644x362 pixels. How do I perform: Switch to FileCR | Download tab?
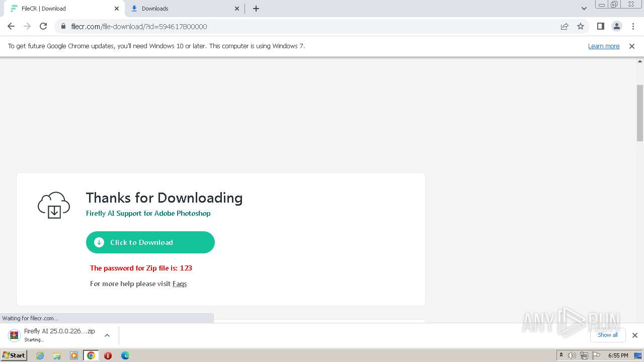[63, 9]
